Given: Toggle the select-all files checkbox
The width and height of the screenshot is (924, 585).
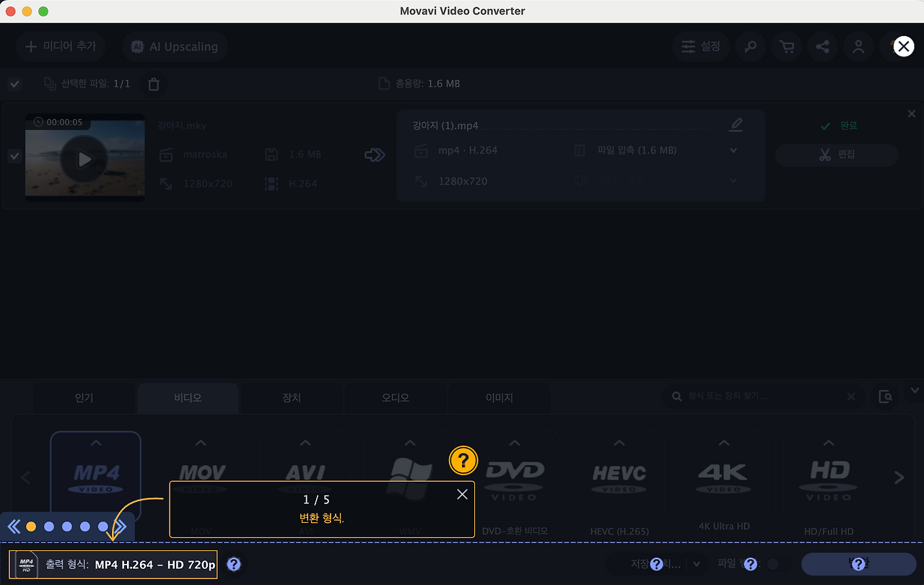Looking at the screenshot, I should coord(14,84).
